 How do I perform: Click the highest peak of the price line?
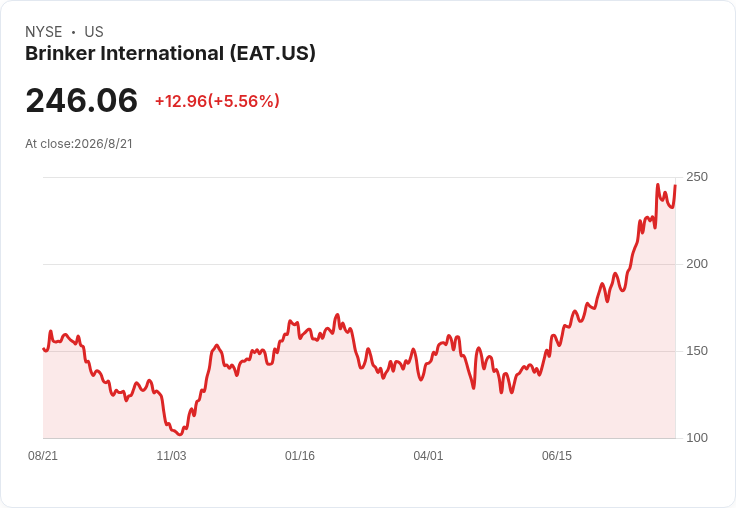(x=658, y=185)
